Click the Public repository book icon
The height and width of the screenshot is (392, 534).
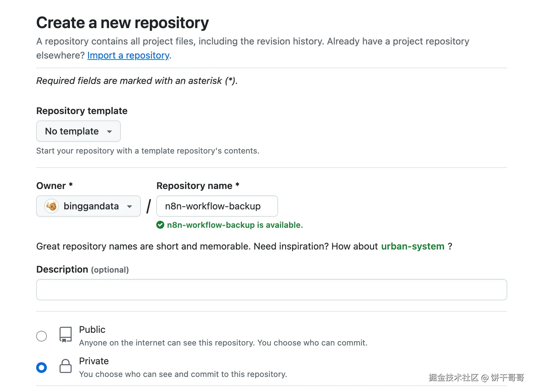(65, 334)
